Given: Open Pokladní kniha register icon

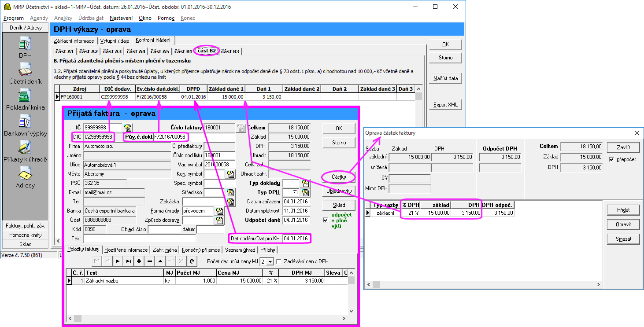Looking at the screenshot, I should [x=25, y=96].
